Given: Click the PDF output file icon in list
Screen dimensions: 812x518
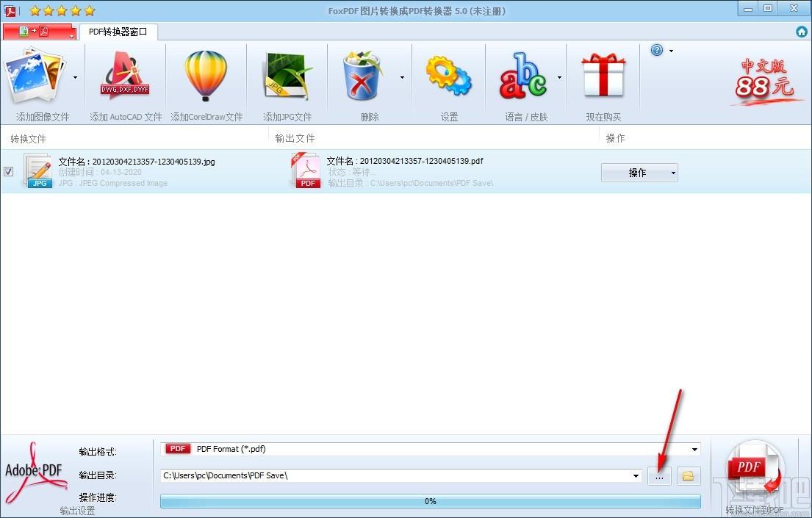Looking at the screenshot, I should (x=306, y=170).
